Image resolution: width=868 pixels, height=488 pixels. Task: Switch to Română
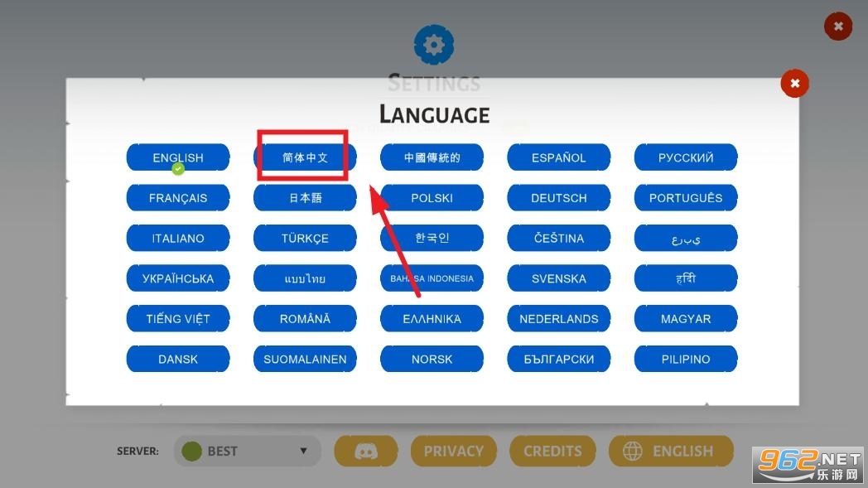click(x=305, y=318)
